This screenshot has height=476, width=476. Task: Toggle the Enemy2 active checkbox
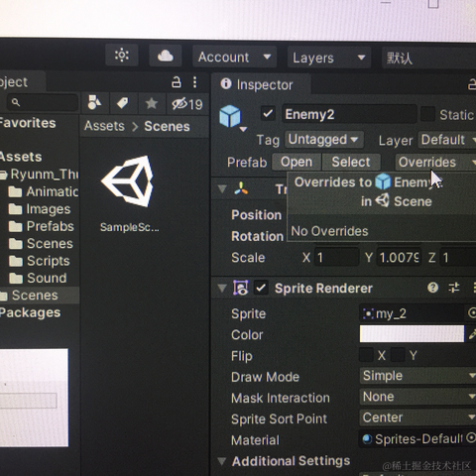(268, 114)
